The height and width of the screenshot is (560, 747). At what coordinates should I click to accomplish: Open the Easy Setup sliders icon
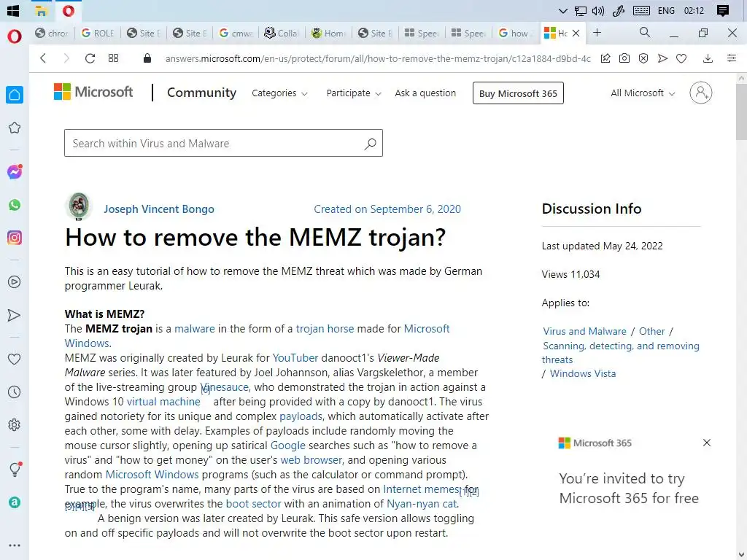coord(732,58)
